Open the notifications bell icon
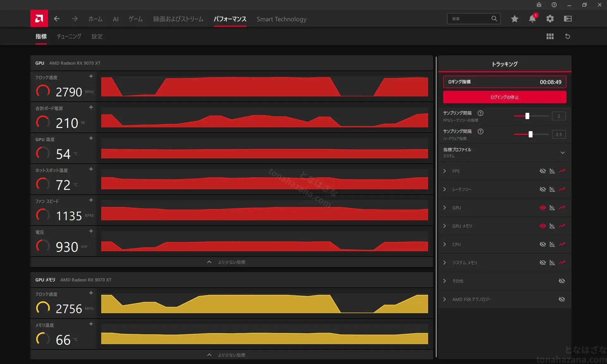The image size is (607, 364). 532,19
